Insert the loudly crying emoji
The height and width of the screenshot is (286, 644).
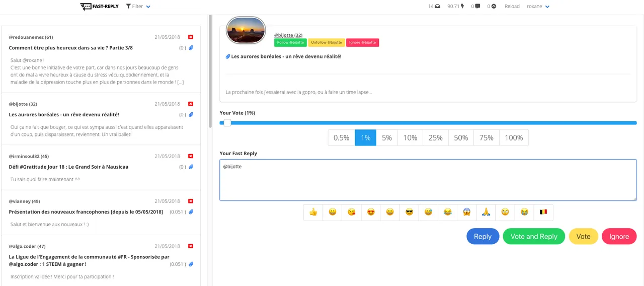pyautogui.click(x=524, y=212)
